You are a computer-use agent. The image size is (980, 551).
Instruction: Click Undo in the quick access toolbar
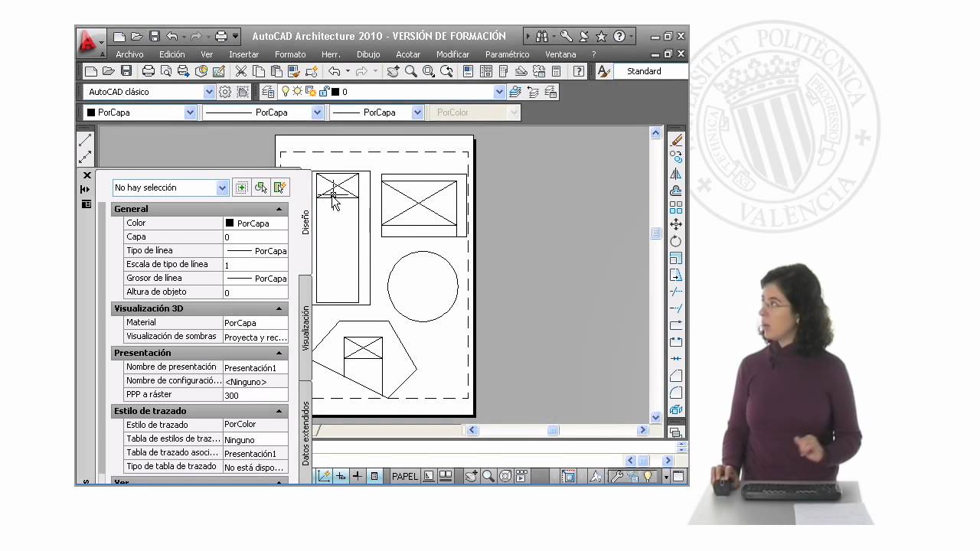171,36
